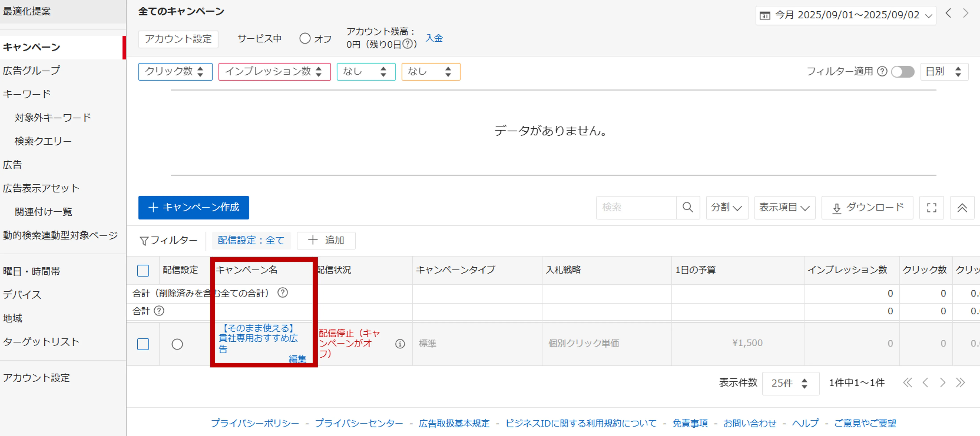Open the help icon next to フィルター適用
This screenshot has height=436, width=980.
click(882, 71)
